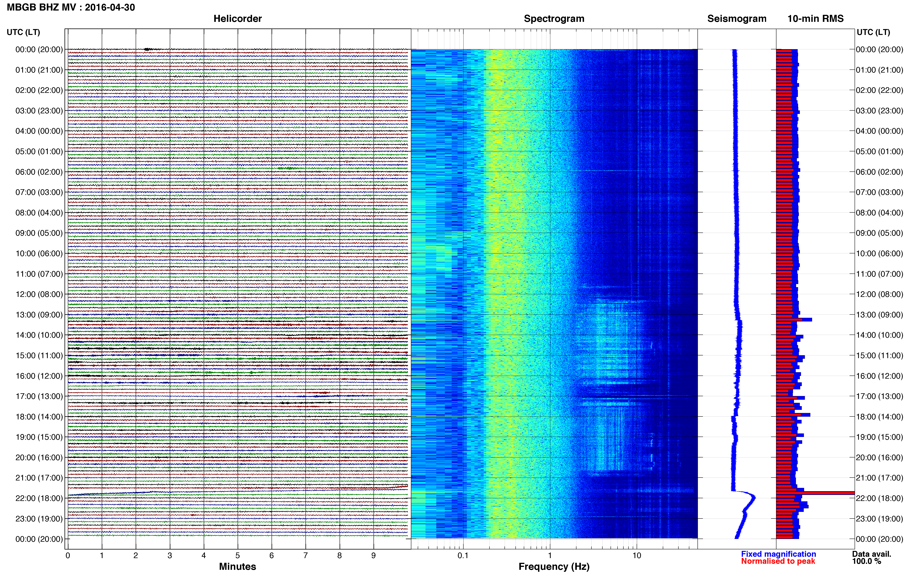924x578 pixels.
Task: Click left-axis time label 17:00 (13:00)
Action: point(39,396)
